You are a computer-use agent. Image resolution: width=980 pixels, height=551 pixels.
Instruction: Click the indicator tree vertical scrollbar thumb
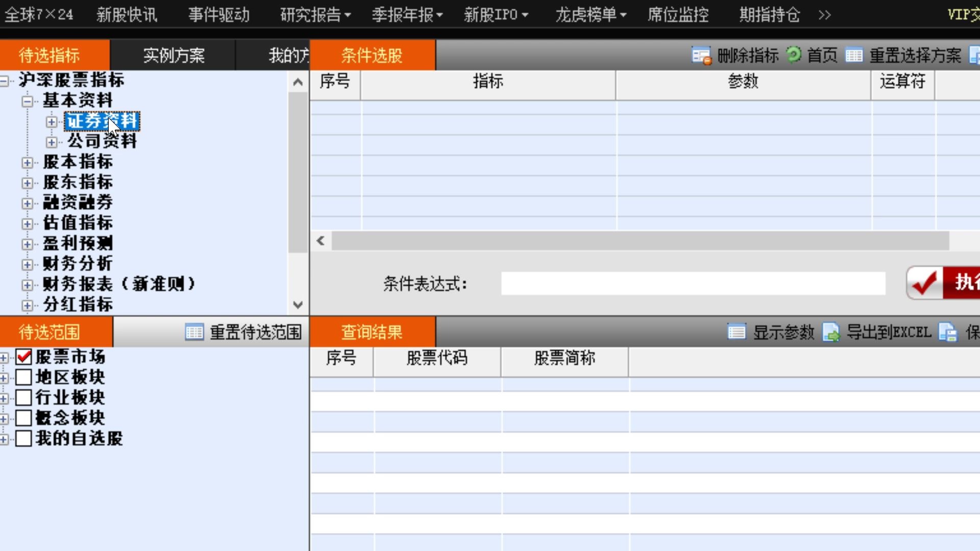(x=298, y=172)
